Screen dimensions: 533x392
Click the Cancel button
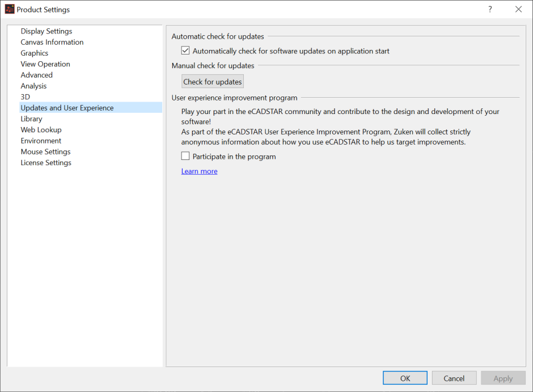[x=454, y=378]
